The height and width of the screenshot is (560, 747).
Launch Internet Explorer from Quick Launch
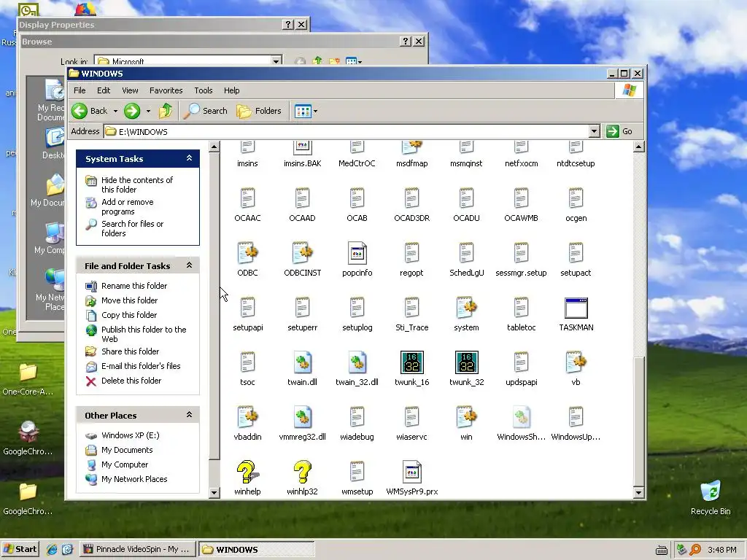[x=52, y=550]
